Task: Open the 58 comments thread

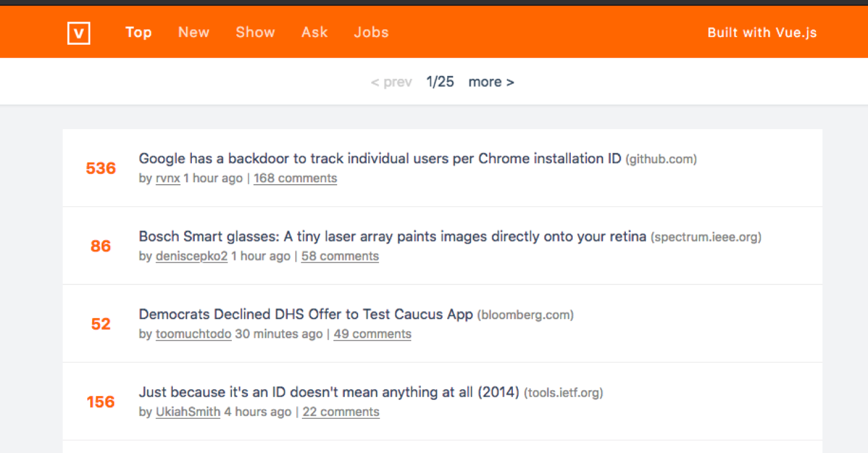Action: (340, 256)
